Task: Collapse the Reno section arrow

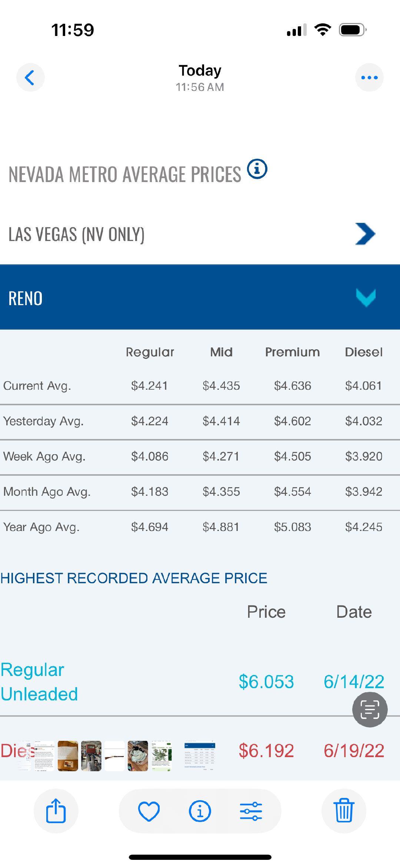Action: coord(366,297)
